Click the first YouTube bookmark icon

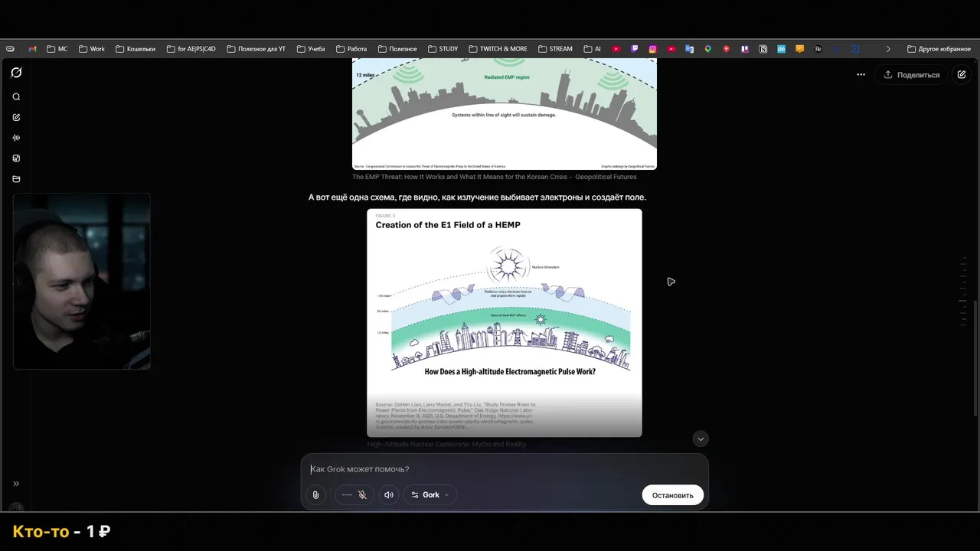tap(616, 49)
